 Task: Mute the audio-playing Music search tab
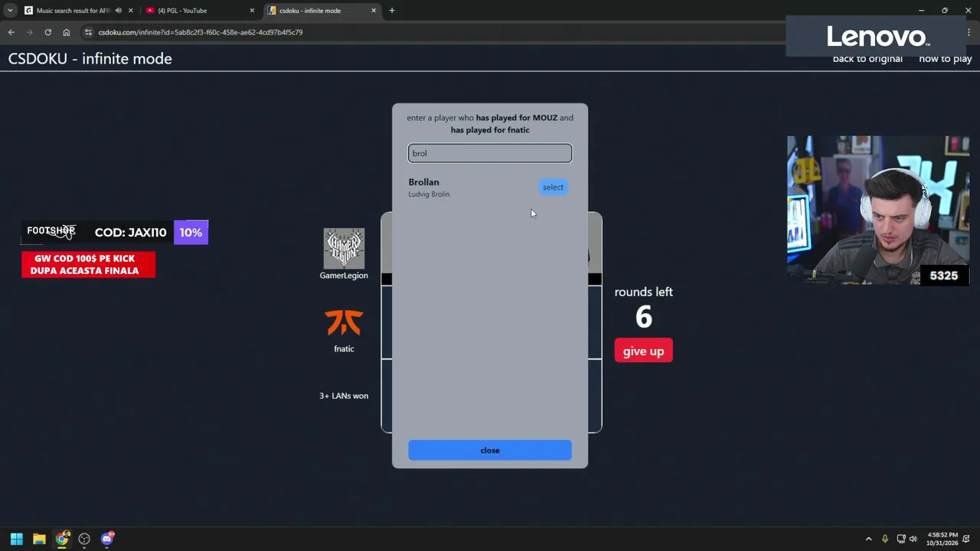tap(118, 11)
